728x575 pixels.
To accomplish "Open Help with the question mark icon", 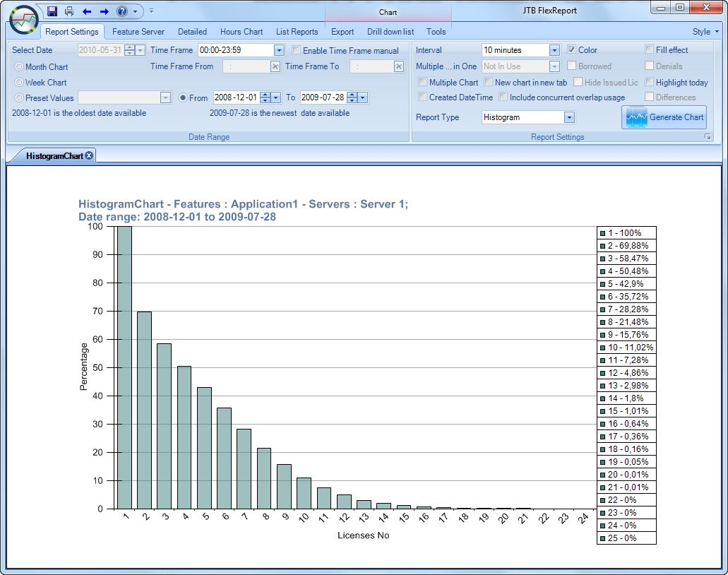I will (x=121, y=11).
